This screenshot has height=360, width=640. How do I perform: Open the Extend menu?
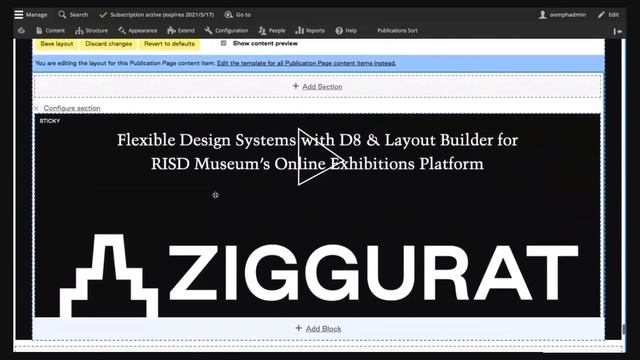[181, 31]
